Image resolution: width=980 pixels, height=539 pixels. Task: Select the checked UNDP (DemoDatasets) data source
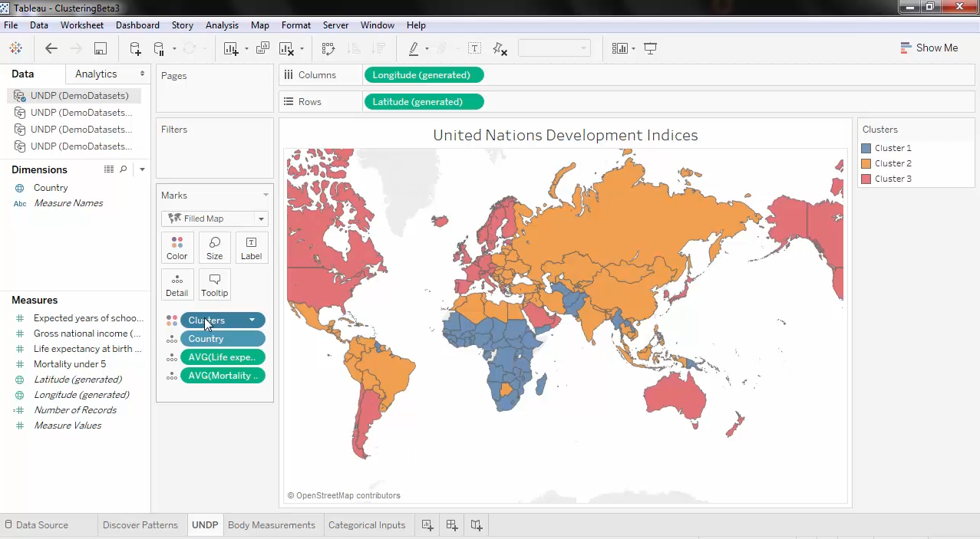coord(74,96)
